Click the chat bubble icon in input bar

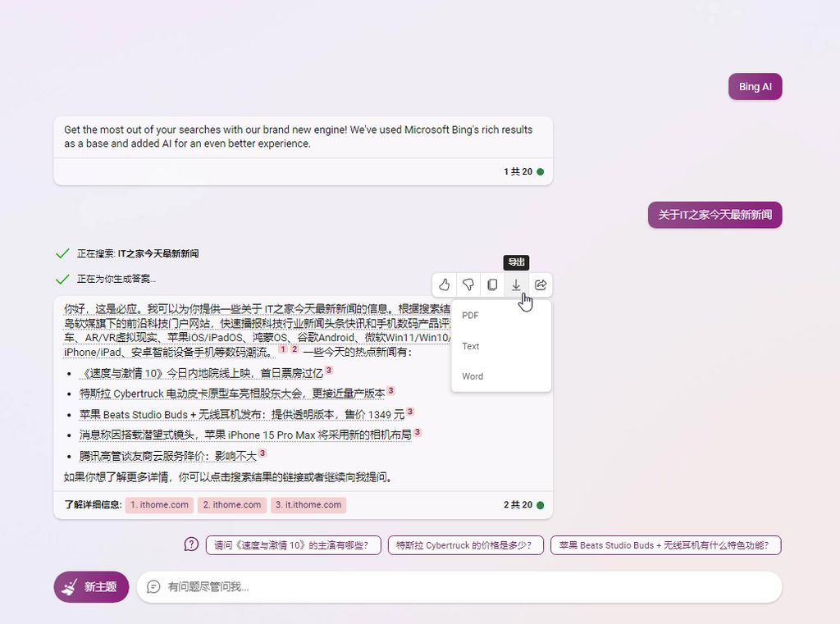coord(153,586)
